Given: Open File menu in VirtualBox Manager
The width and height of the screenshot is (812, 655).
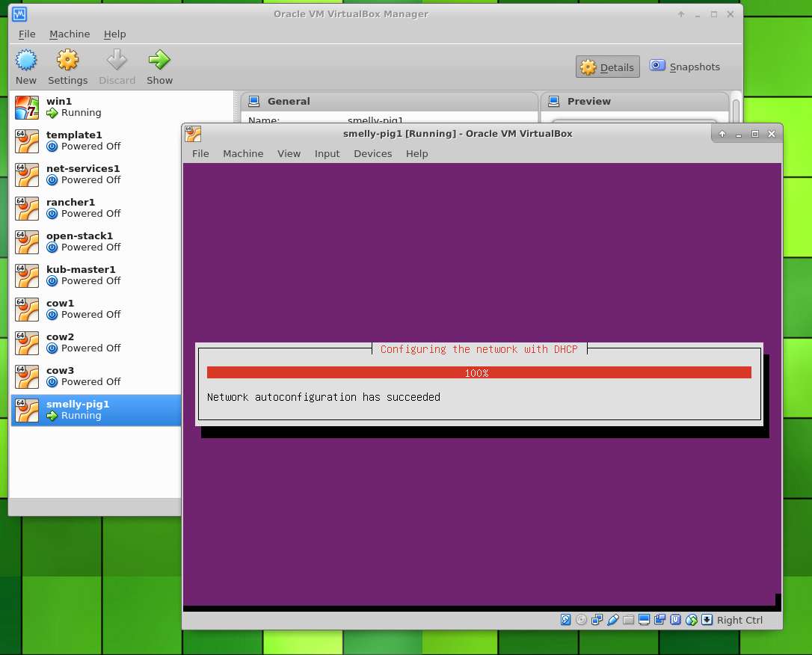Looking at the screenshot, I should pyautogui.click(x=27, y=34).
